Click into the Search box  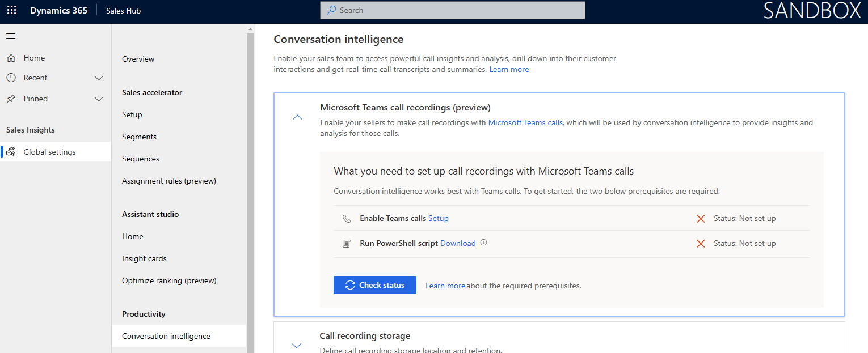(x=453, y=10)
